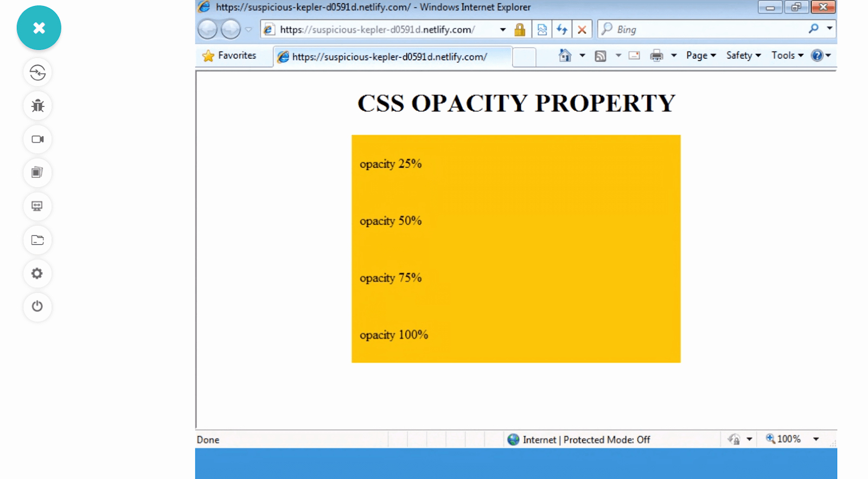Click the Print icon

coord(656,55)
